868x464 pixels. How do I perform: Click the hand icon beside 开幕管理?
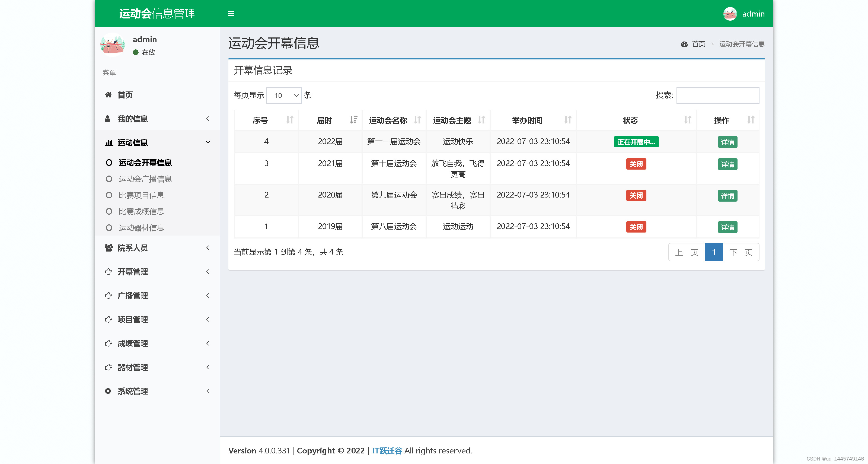[x=108, y=272]
